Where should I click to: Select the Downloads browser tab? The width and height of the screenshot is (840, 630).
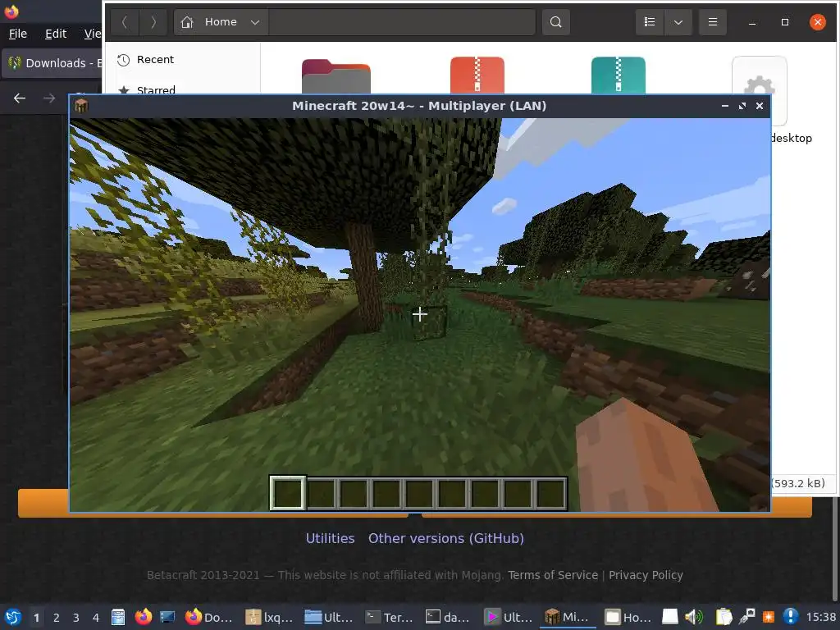click(x=52, y=63)
